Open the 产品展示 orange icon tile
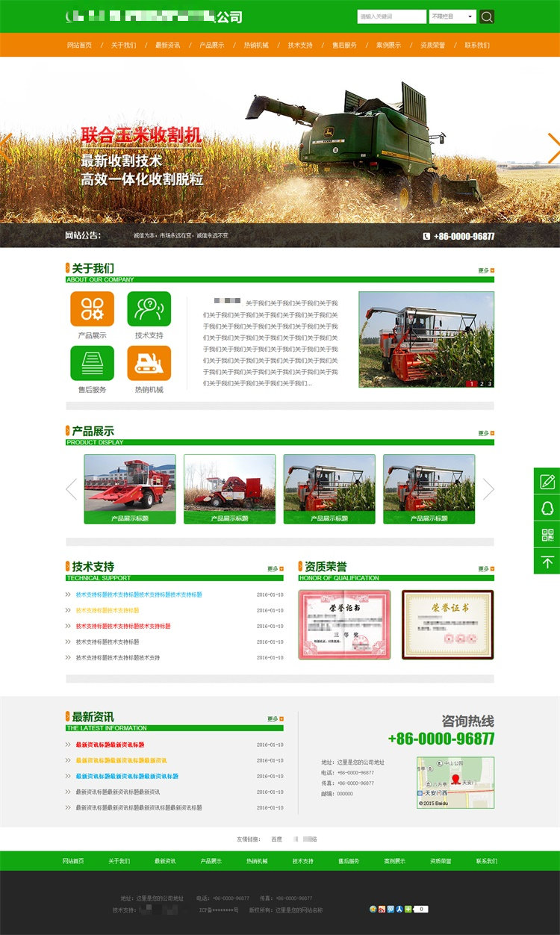560x935 pixels. tap(92, 308)
